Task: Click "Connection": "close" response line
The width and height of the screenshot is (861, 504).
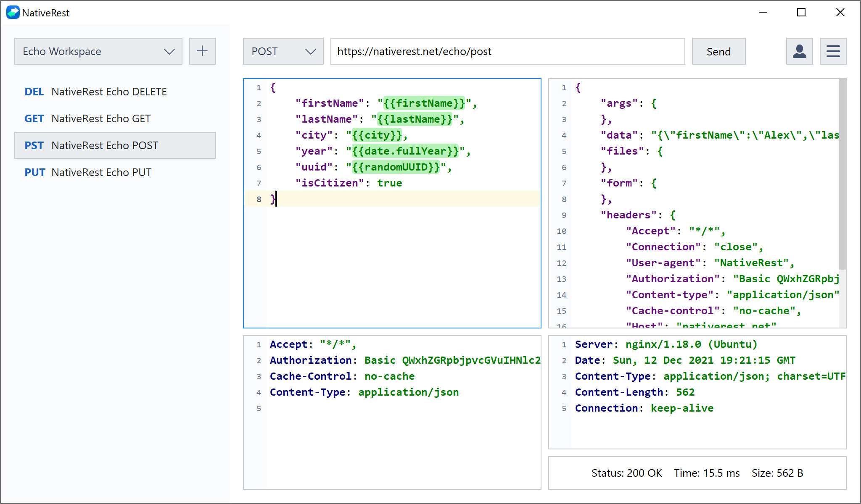Action: click(695, 247)
